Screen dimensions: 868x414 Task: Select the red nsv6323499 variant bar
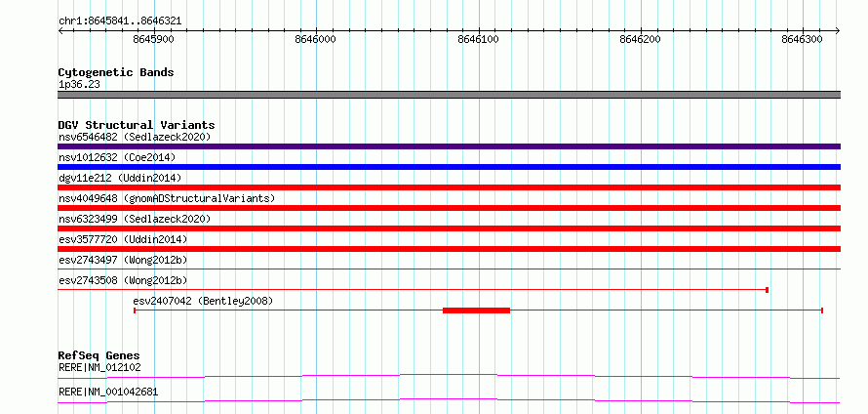pyautogui.click(x=449, y=228)
